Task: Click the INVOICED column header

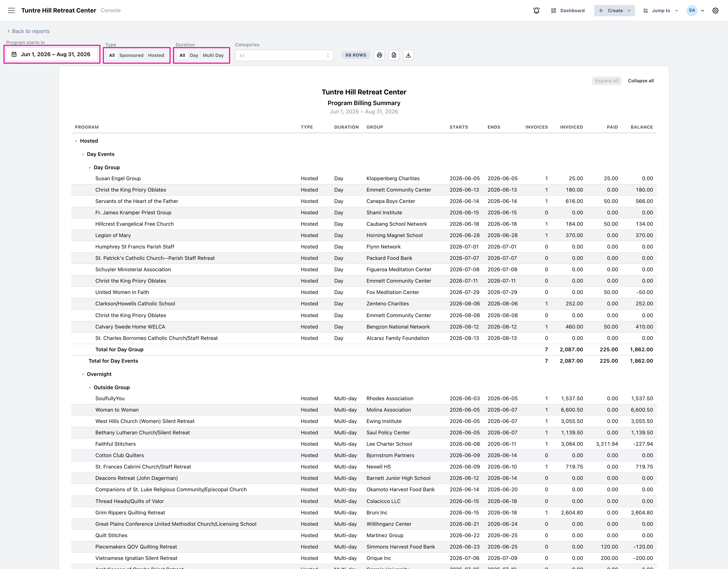Action: click(571, 127)
